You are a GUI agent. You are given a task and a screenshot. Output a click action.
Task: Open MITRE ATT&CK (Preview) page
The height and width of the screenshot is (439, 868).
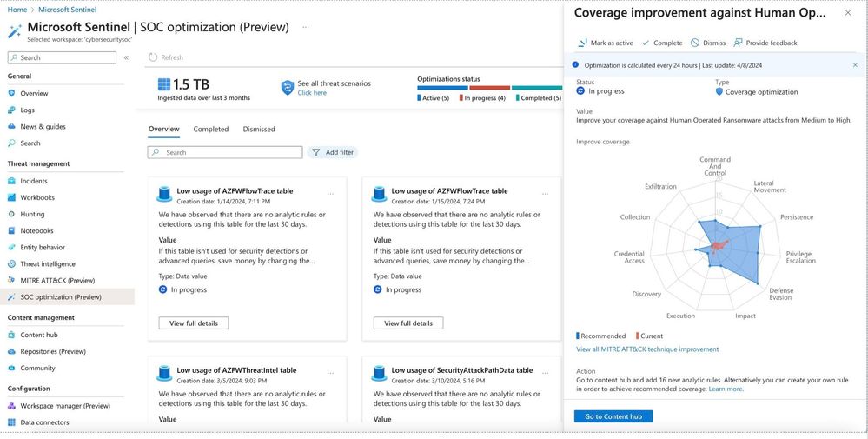coord(57,281)
